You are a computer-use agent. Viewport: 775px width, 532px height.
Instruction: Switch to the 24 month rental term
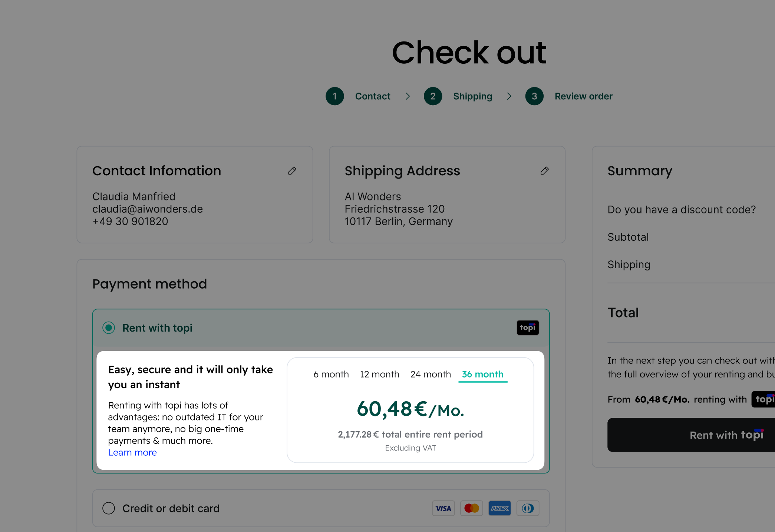click(431, 374)
